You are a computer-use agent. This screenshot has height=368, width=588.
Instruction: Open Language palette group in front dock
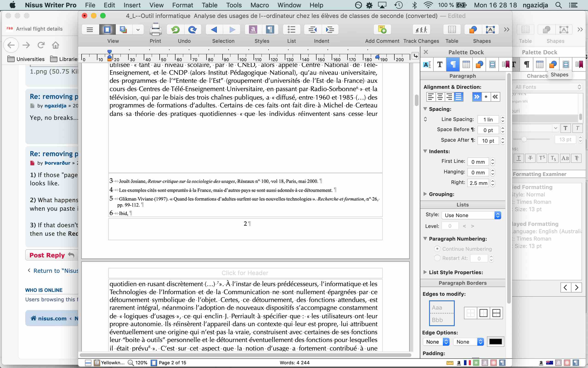(x=427, y=64)
